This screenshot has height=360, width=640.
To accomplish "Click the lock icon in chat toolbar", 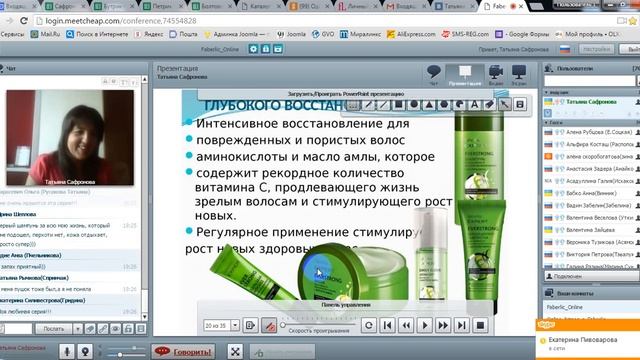I will tap(128, 329).
